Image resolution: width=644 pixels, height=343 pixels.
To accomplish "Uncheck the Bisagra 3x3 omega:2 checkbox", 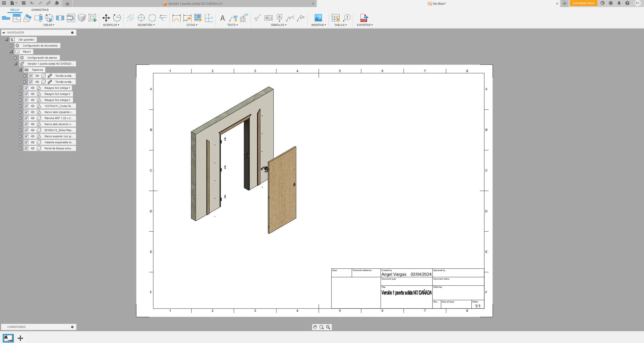I will [26, 94].
